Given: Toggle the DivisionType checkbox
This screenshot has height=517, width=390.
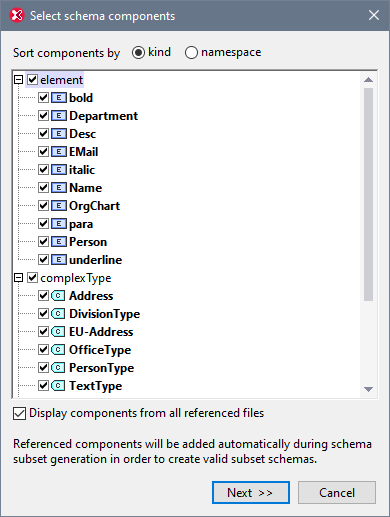Looking at the screenshot, I should (43, 314).
